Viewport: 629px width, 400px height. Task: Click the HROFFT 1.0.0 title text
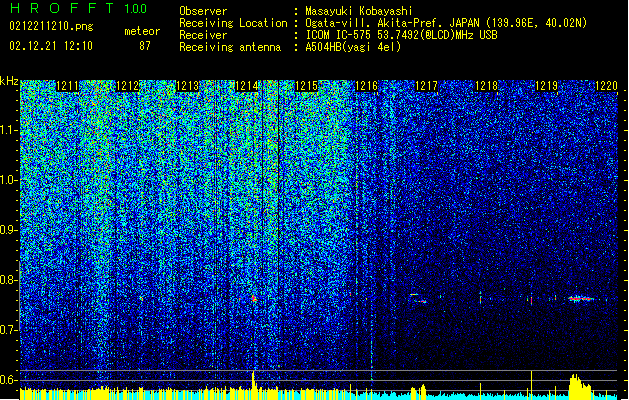pos(79,8)
